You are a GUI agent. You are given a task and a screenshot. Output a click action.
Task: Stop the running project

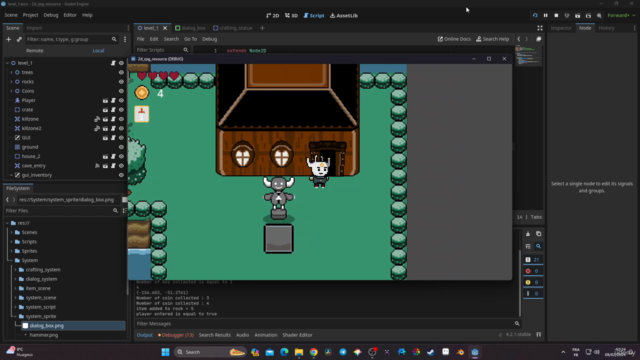pos(556,16)
